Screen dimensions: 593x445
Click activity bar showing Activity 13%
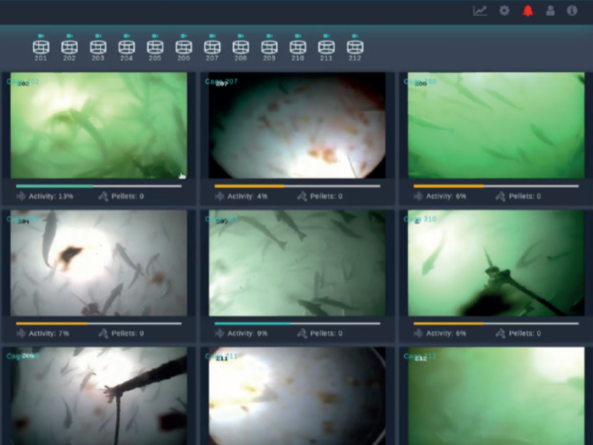99,186
